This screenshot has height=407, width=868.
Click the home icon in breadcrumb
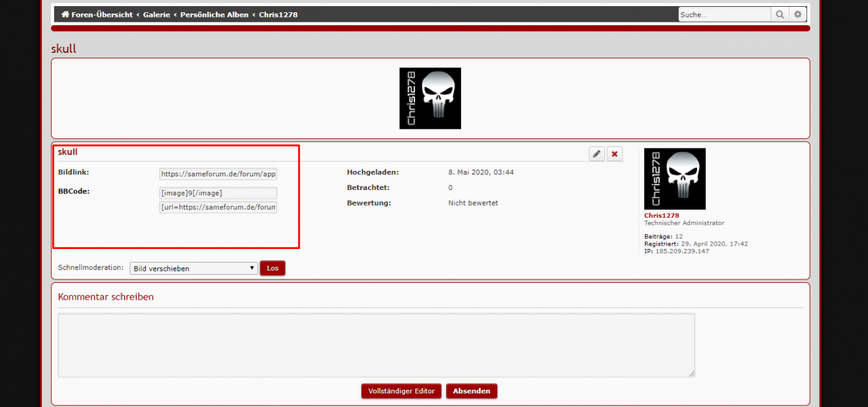pyautogui.click(x=65, y=14)
